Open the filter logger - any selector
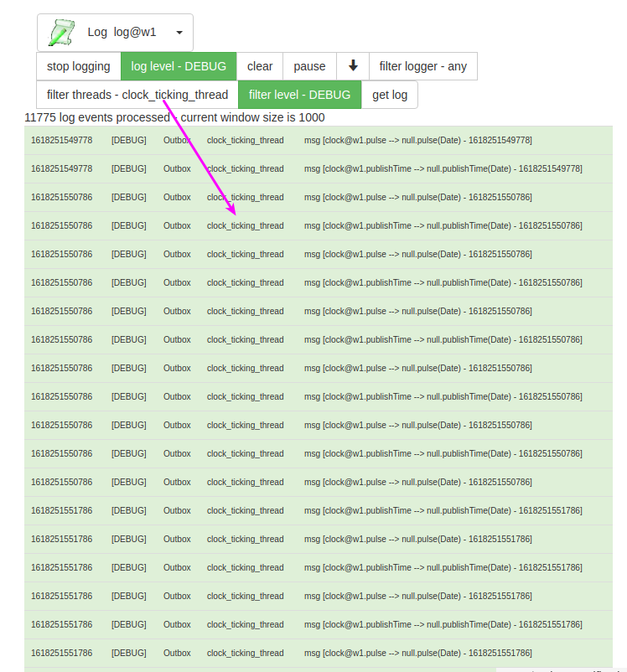 pyautogui.click(x=422, y=66)
